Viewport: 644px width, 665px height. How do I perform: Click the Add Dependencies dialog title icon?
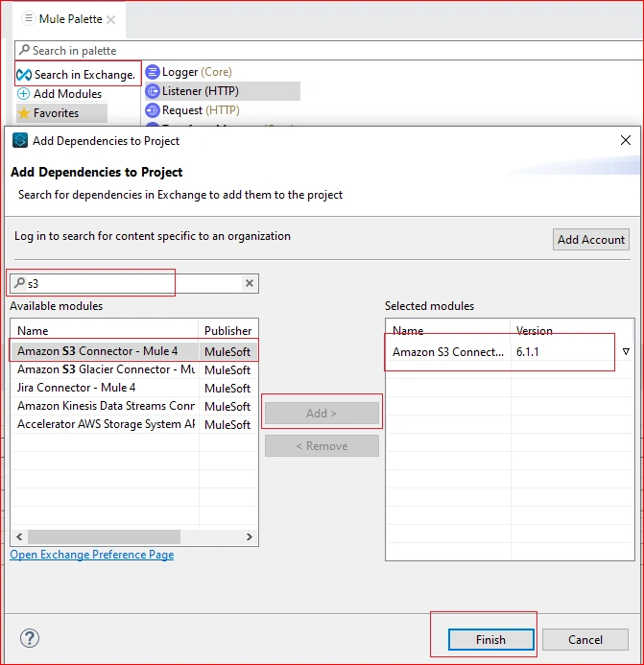(x=20, y=140)
